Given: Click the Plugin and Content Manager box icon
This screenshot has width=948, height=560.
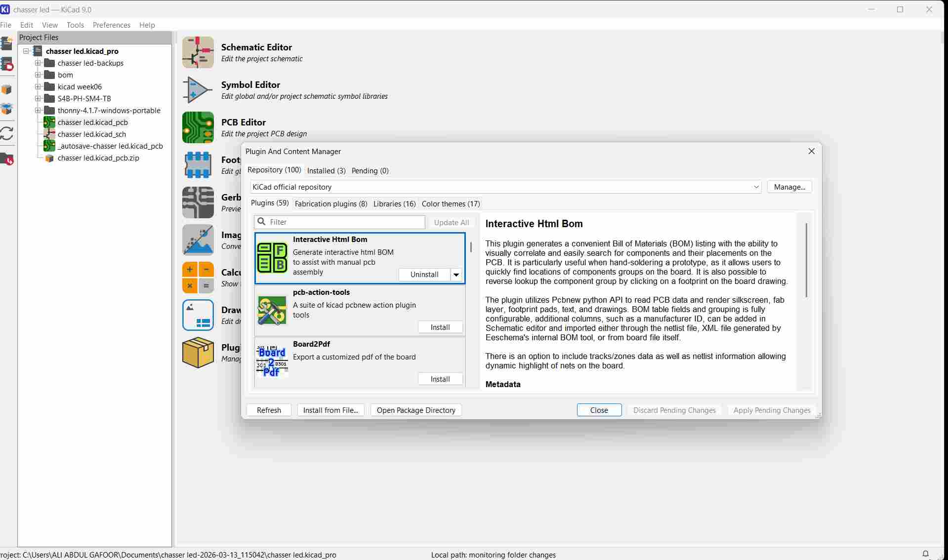Looking at the screenshot, I should 198,353.
